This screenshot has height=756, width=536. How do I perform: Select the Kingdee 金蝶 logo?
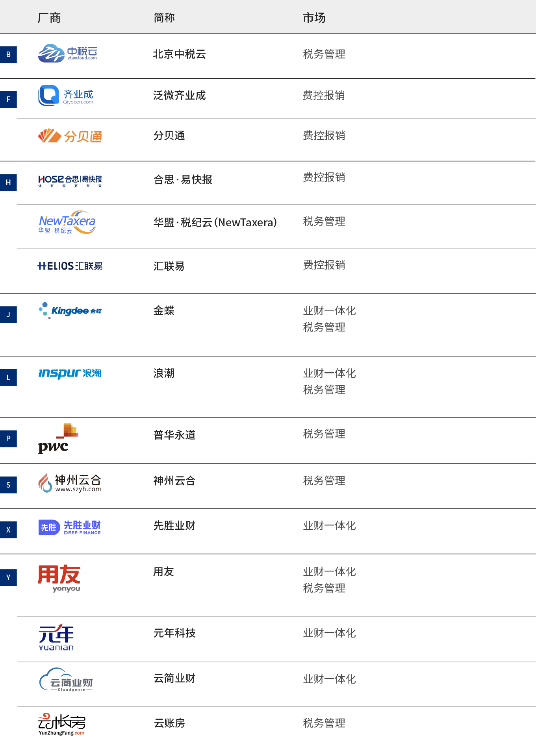(x=70, y=311)
